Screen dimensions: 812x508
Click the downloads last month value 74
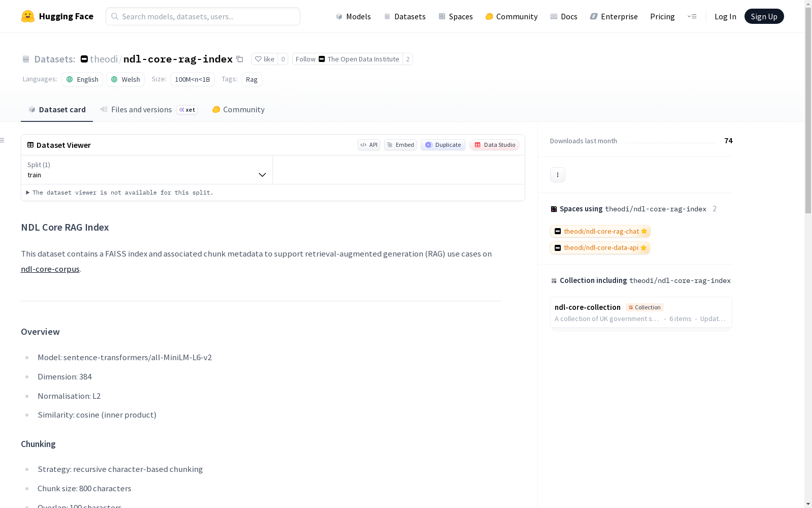[728, 141]
